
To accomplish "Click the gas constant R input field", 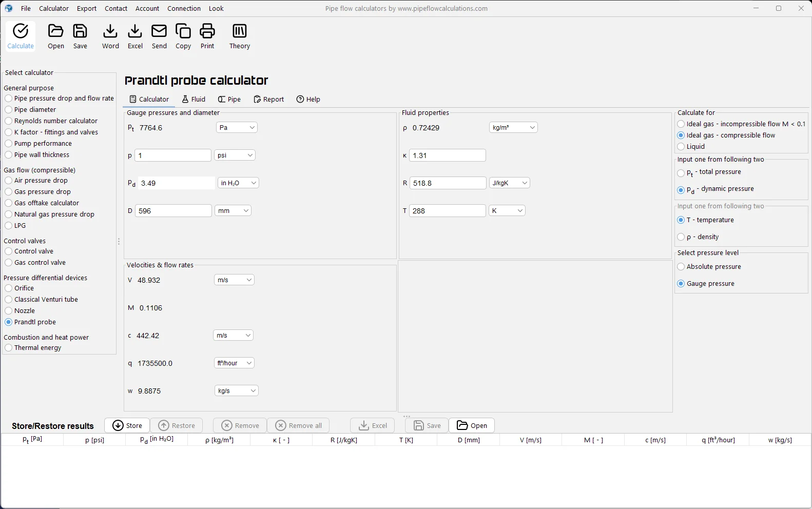I will [447, 183].
